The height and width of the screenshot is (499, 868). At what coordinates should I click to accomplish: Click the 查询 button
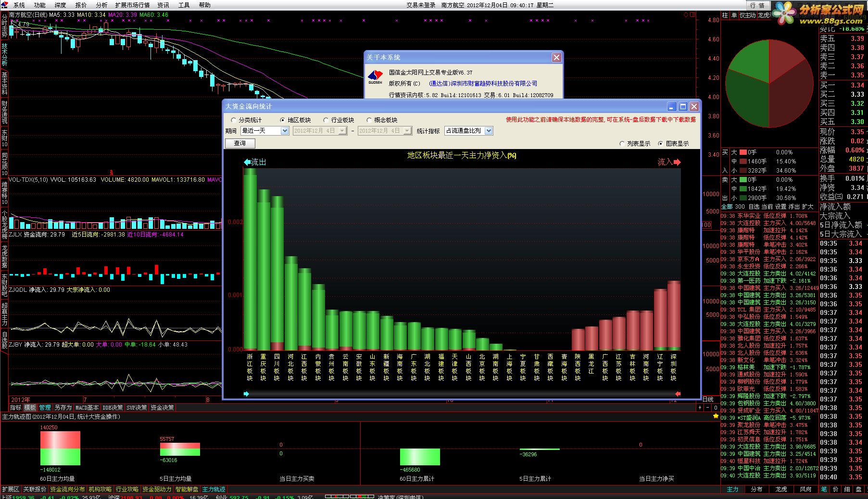coord(240,143)
